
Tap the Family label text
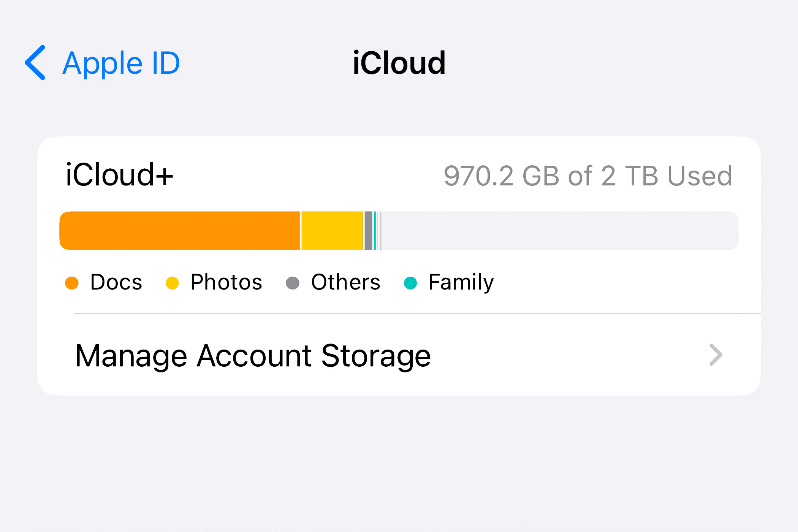[461, 282]
